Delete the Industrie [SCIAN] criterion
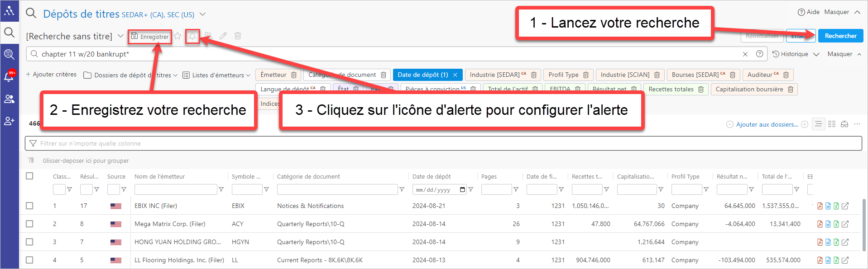Screen dimensions: 868x269 657,75
